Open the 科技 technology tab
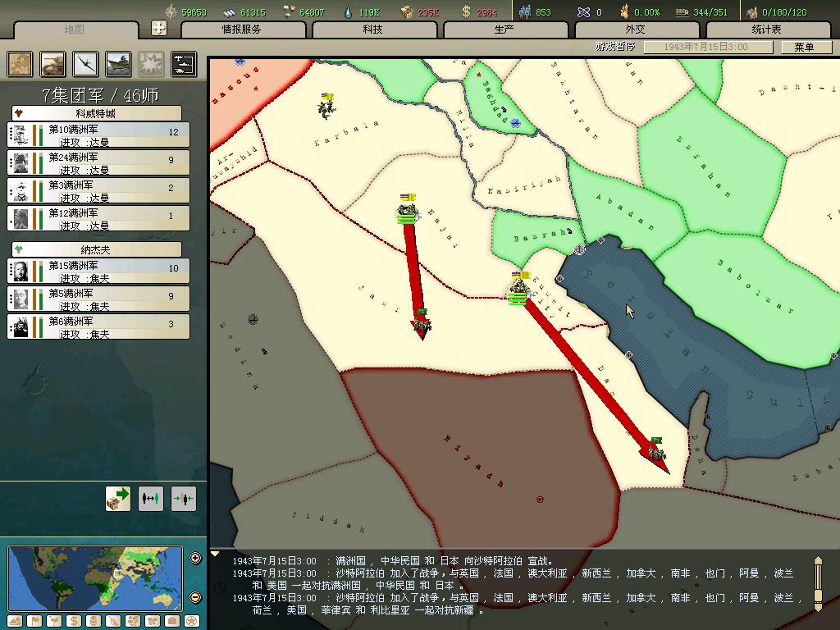 point(373,30)
